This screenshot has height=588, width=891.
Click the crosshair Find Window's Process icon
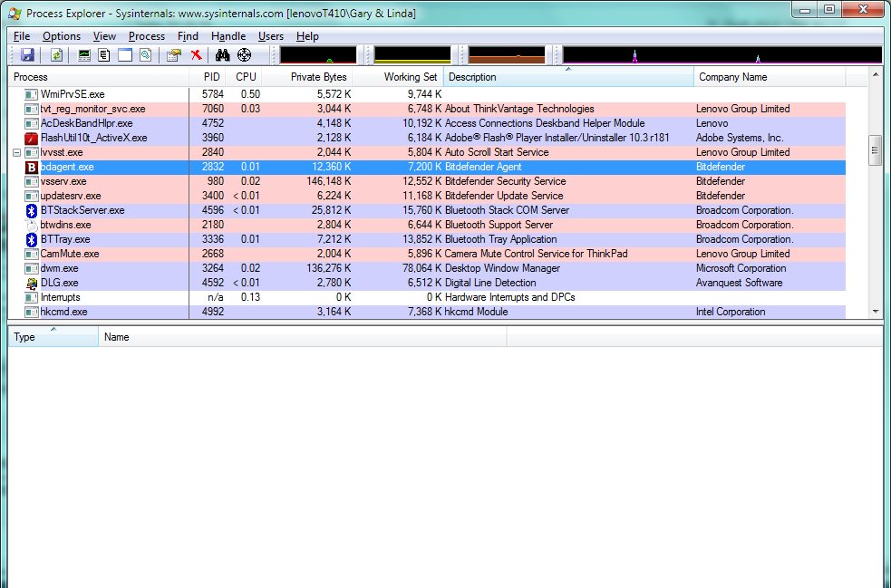[245, 55]
